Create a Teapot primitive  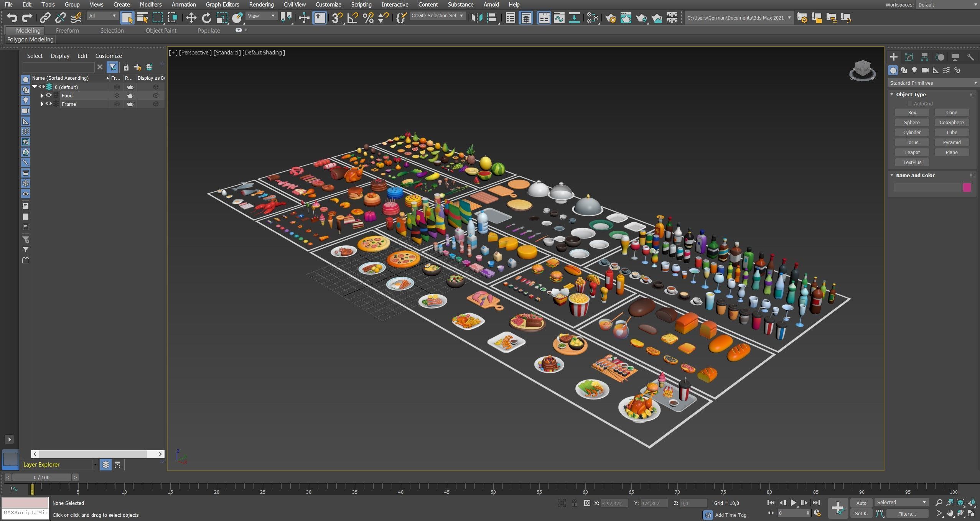(912, 153)
